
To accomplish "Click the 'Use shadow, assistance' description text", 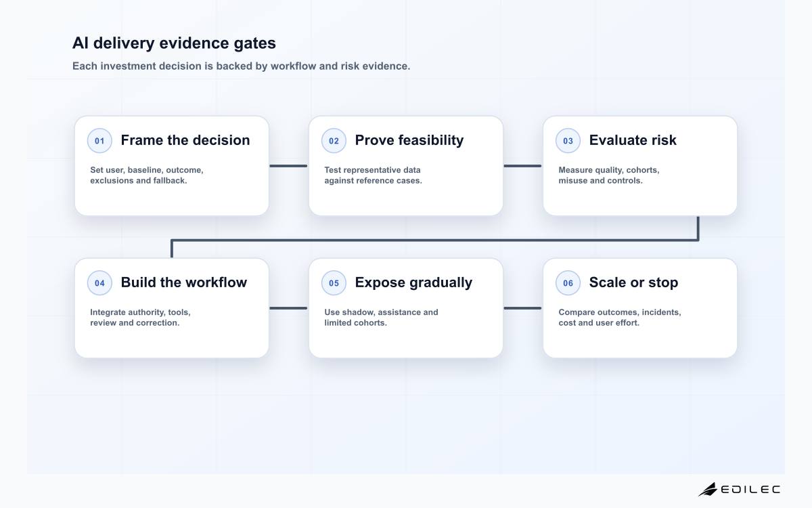I will 381,318.
